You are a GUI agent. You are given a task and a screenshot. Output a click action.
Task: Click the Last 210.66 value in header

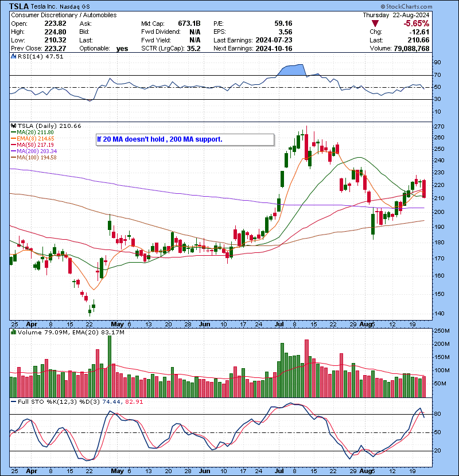coord(419,40)
